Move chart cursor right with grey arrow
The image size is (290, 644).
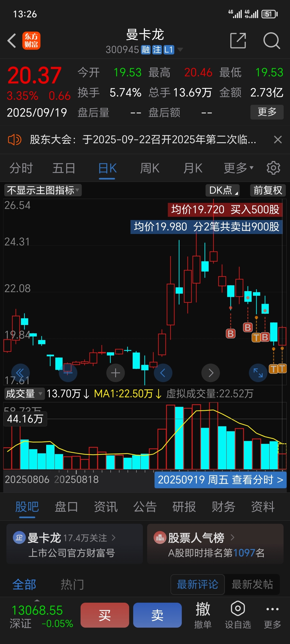211,373
